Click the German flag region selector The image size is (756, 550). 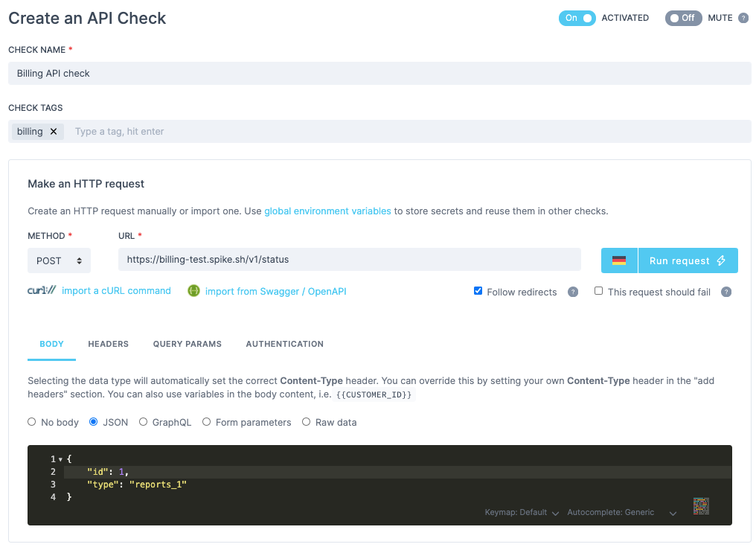(619, 260)
